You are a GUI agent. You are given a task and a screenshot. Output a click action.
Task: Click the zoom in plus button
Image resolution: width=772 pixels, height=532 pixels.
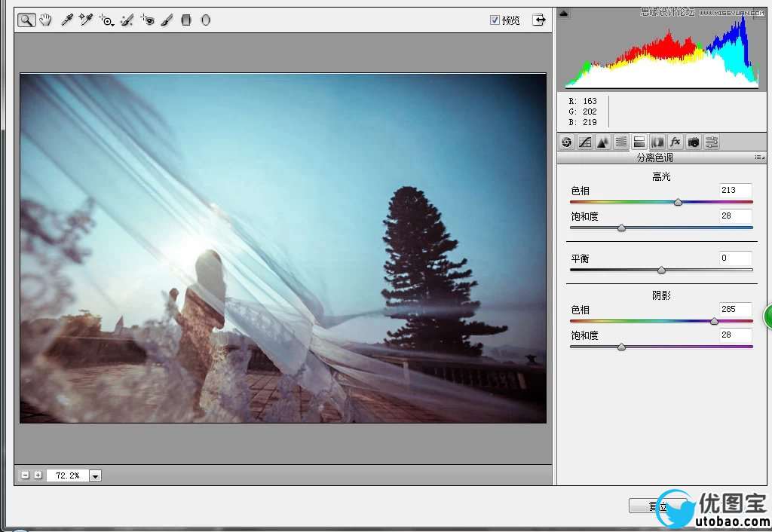tap(38, 475)
